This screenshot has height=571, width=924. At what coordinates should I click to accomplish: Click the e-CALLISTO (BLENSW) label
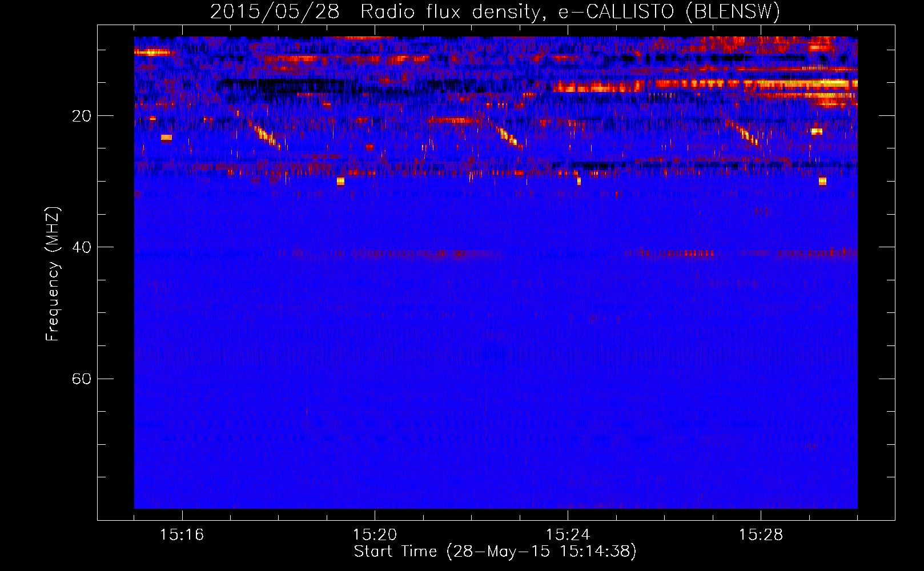pos(669,11)
